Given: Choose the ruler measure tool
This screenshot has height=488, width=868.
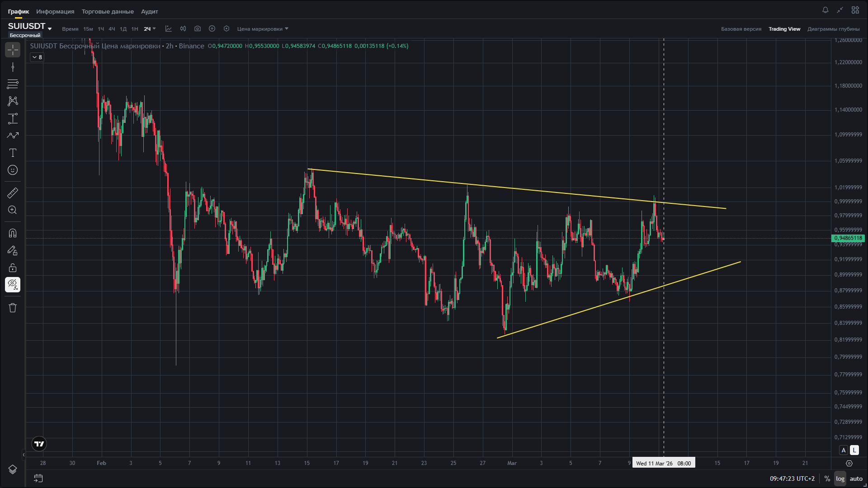Looking at the screenshot, I should (13, 193).
